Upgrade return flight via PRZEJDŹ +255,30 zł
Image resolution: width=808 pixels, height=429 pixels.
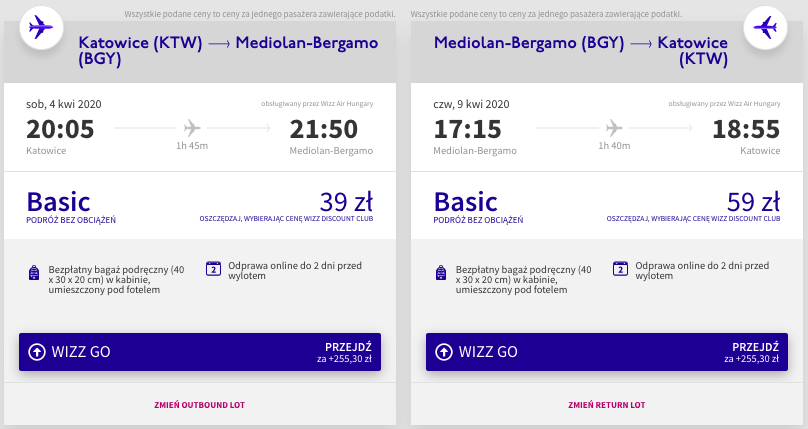click(x=749, y=352)
